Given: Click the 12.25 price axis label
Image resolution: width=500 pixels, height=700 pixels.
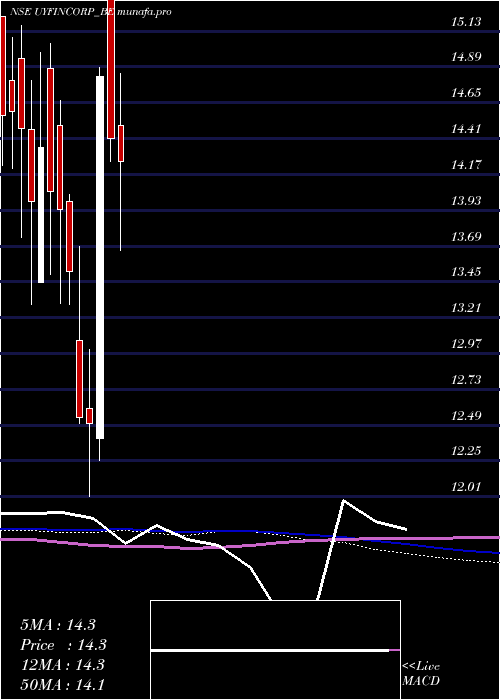Looking at the screenshot, I should (466, 451).
